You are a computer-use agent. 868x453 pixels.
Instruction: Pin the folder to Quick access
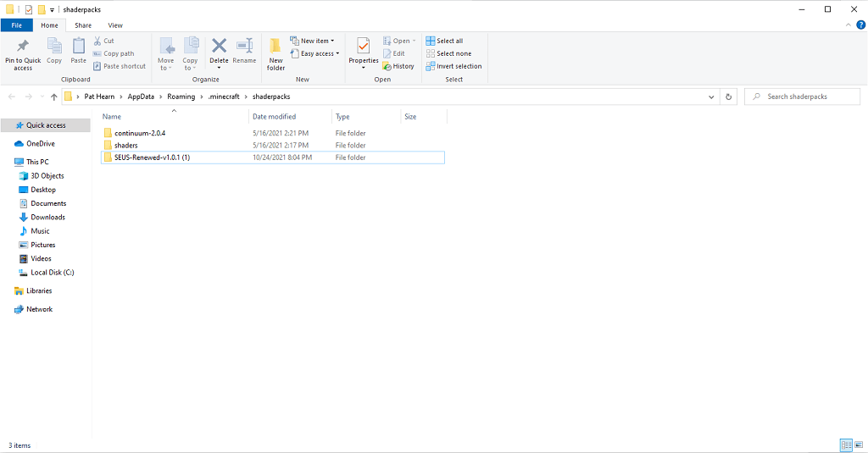coord(23,54)
